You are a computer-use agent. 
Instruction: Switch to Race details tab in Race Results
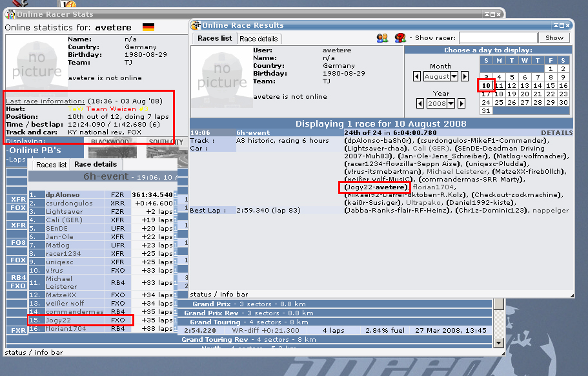259,39
